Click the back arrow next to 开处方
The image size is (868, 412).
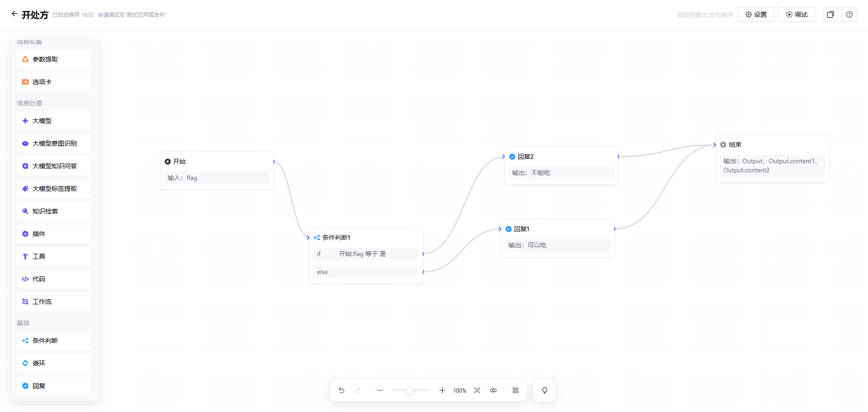pos(14,14)
